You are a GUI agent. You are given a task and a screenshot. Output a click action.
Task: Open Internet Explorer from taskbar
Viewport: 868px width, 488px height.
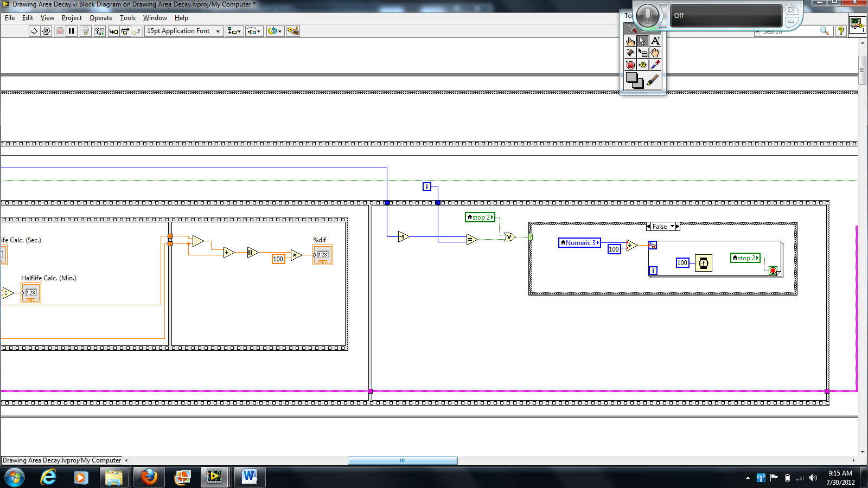pyautogui.click(x=48, y=477)
